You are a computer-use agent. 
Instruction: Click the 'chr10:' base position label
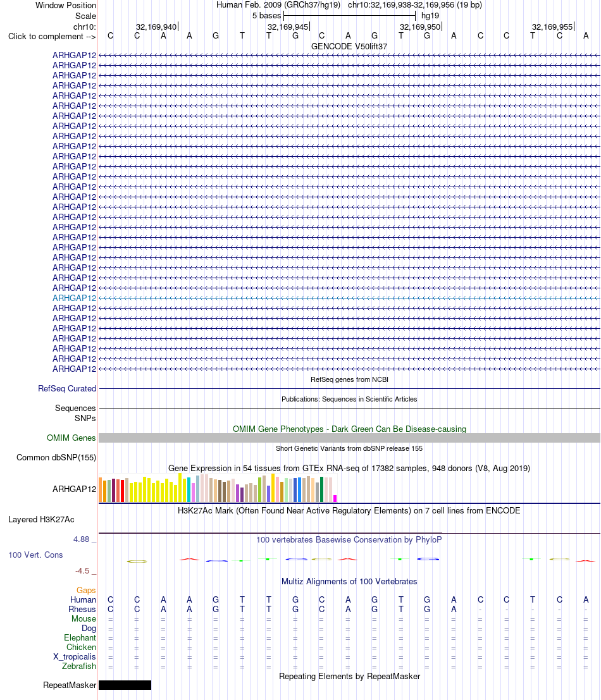pos(85,27)
